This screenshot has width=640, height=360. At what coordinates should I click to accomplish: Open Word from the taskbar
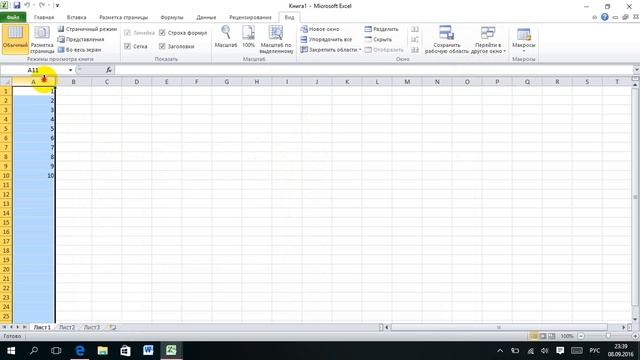pyautogui.click(x=148, y=351)
